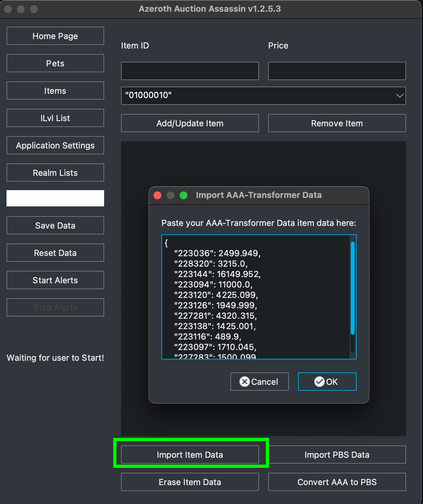
Task: Click the "Paste your AAA-Transformer Data" label
Action: (x=259, y=223)
